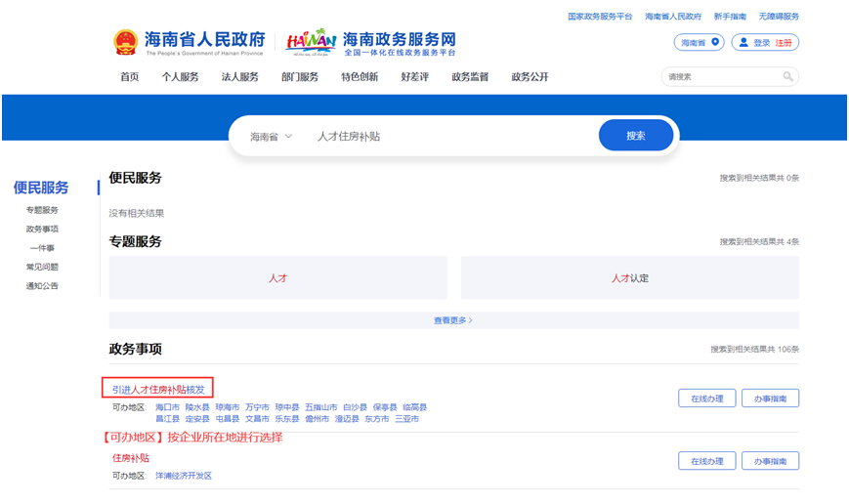This screenshot has width=849, height=504.
Task: Choose 儋州市 as available region
Action: click(317, 419)
